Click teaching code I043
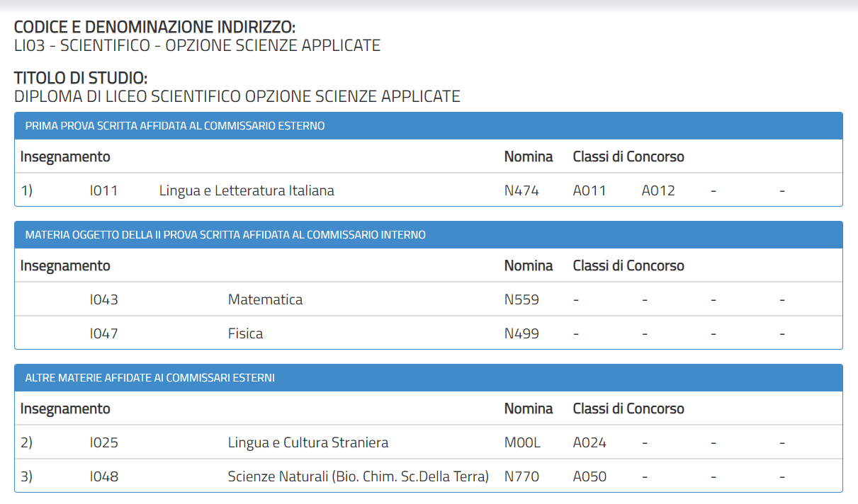Screen dimensions: 858x504 click(x=103, y=299)
